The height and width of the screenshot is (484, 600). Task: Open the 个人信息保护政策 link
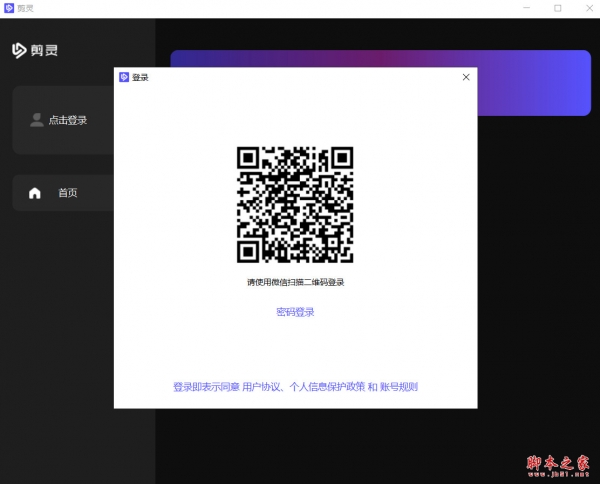point(326,387)
